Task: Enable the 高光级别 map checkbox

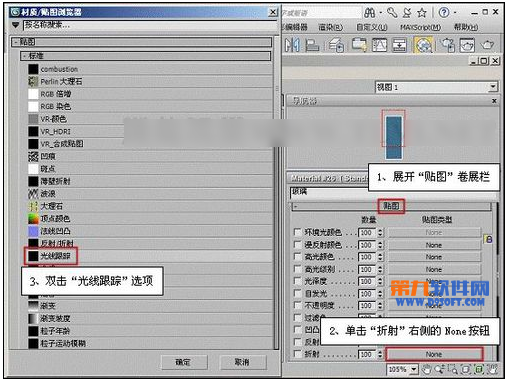Action: pos(297,269)
